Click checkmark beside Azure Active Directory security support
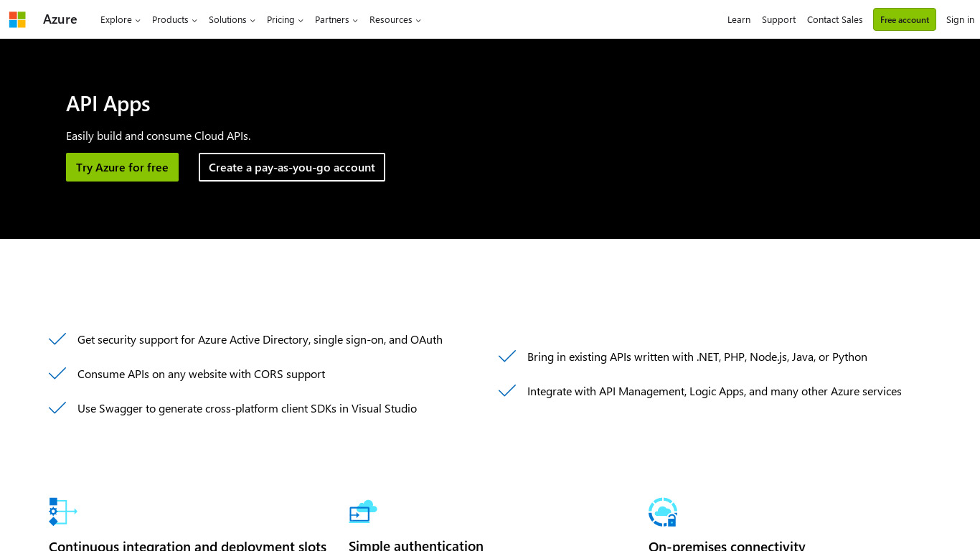 (57, 339)
